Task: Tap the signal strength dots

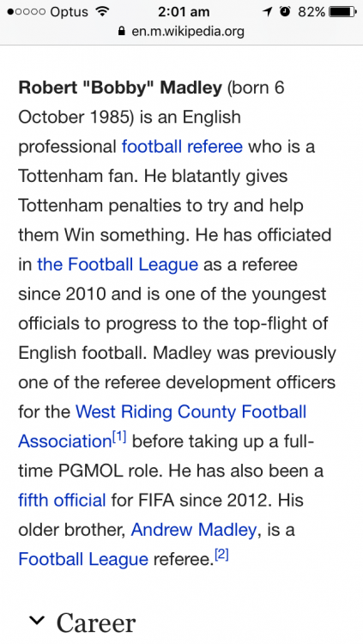Action: (27, 12)
